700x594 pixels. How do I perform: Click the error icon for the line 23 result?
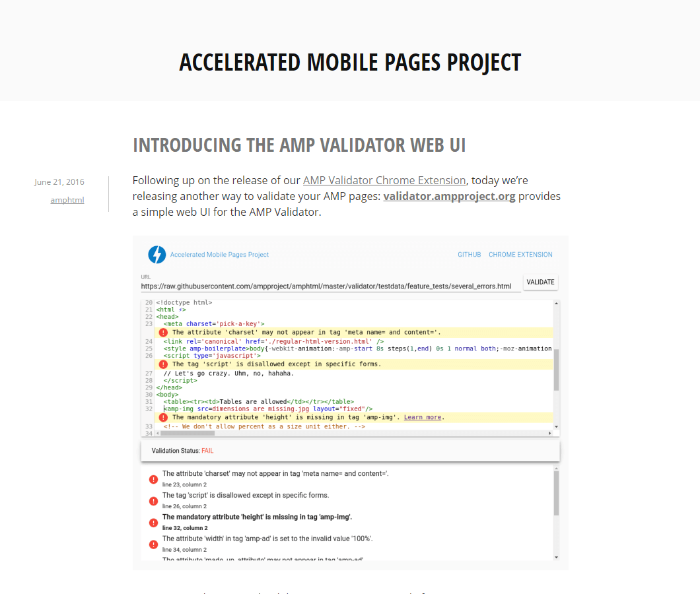pos(153,478)
